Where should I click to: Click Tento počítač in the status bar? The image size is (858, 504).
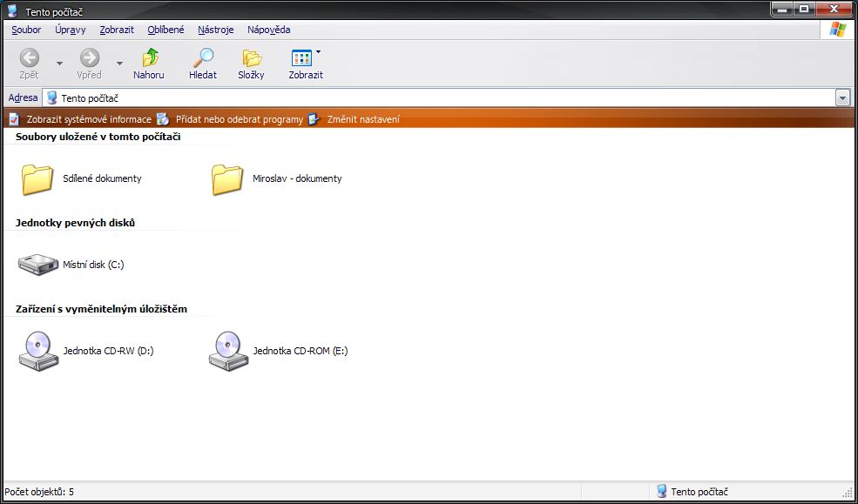click(x=699, y=492)
